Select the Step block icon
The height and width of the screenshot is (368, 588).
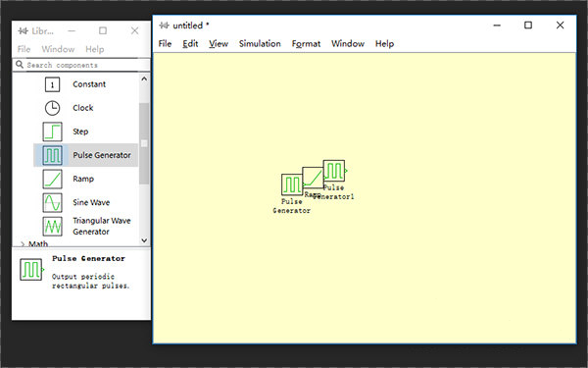pos(52,131)
